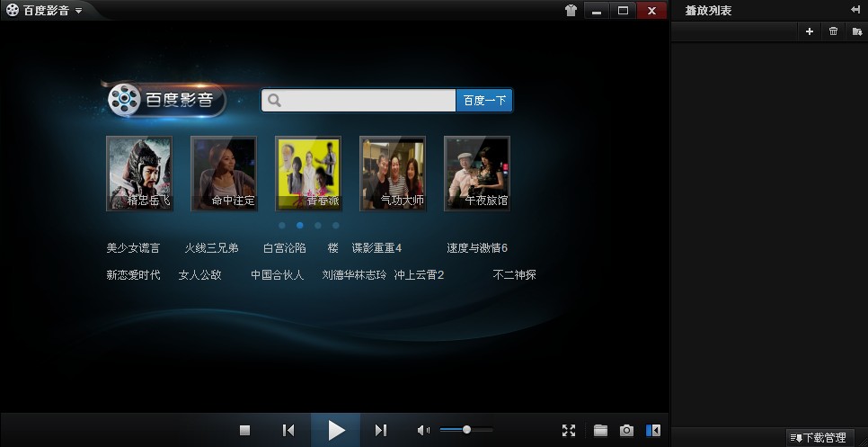Focus the movie search input field
868x447 pixels.
359,100
